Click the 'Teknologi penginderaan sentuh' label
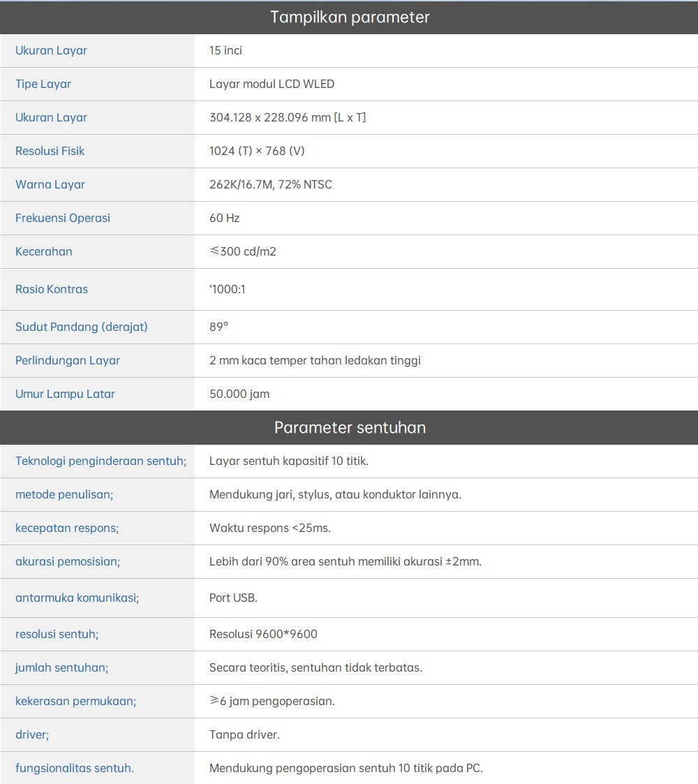 [101, 461]
